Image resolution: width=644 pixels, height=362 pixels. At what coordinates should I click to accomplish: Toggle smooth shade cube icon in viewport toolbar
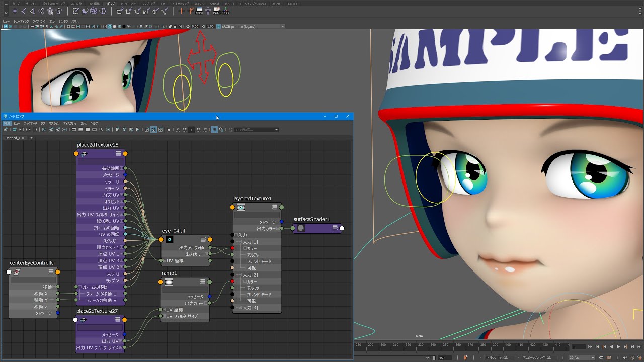[110, 26]
